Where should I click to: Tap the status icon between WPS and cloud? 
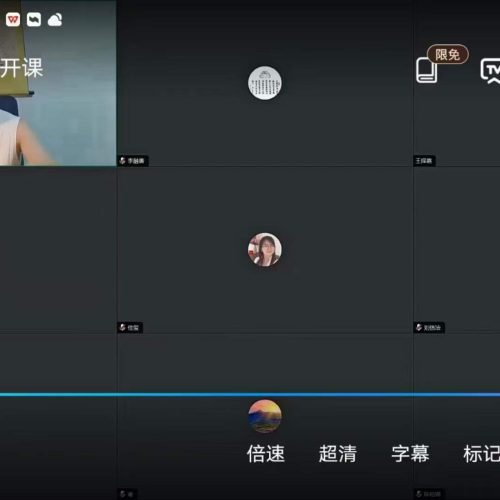[34, 20]
